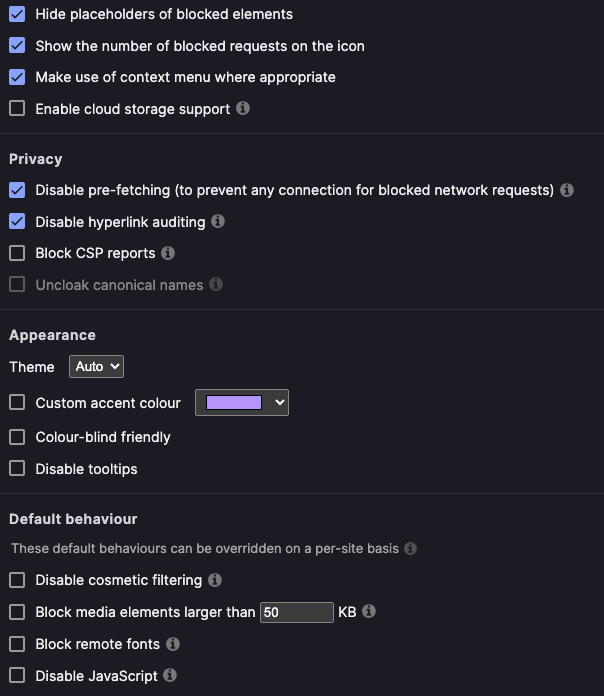Click info icon beside Block remote fonts
Viewport: 604px width, 696px height.
pos(173,644)
